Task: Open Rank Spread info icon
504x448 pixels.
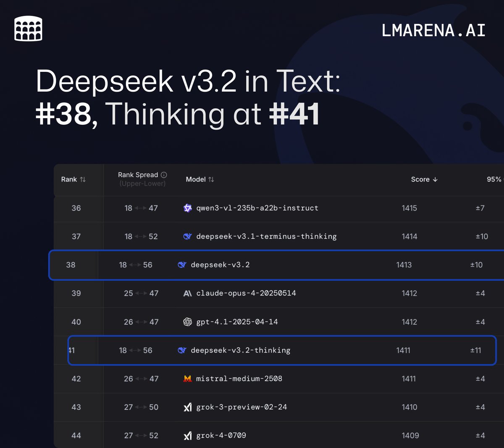Action: coord(164,175)
